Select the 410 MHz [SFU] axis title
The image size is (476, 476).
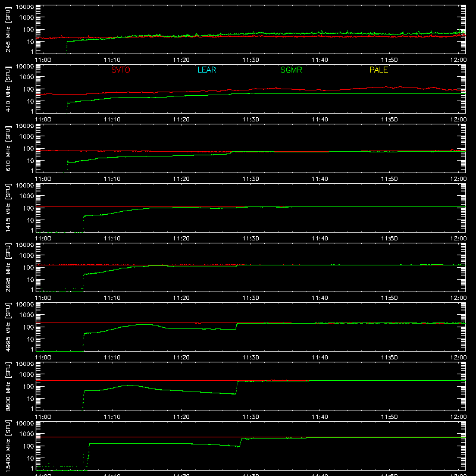(x=8, y=89)
